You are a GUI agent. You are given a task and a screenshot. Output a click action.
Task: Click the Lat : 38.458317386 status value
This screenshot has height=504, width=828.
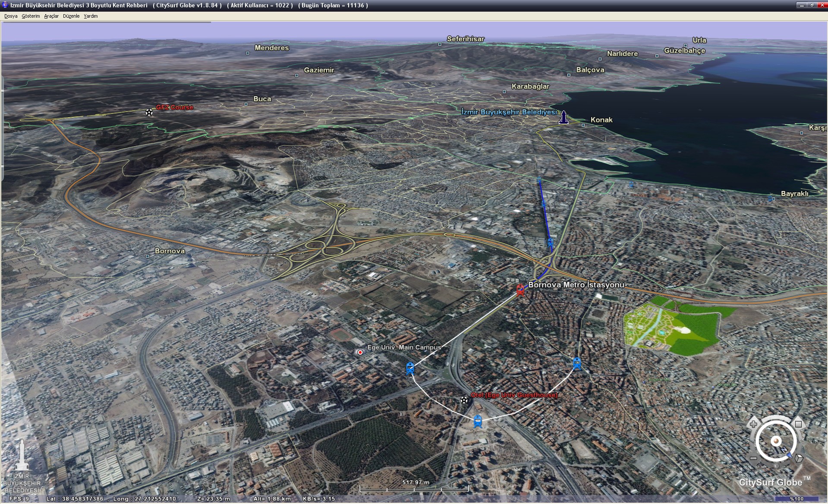pos(75,499)
